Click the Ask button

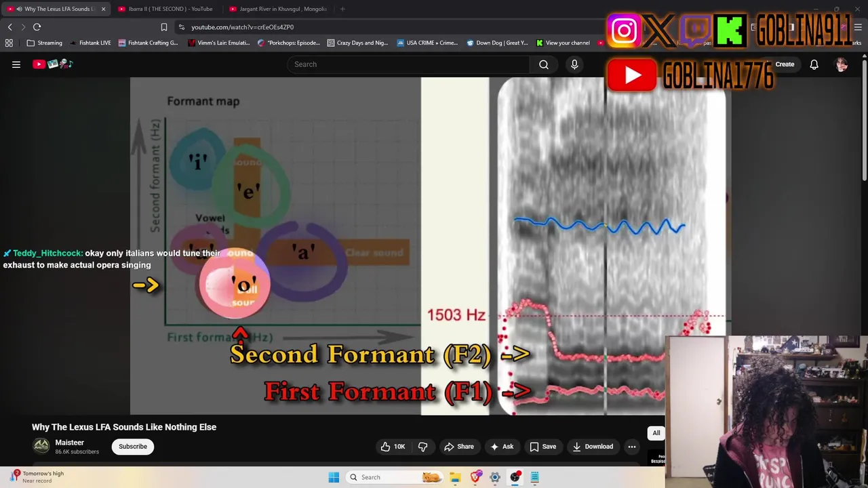pos(501,447)
